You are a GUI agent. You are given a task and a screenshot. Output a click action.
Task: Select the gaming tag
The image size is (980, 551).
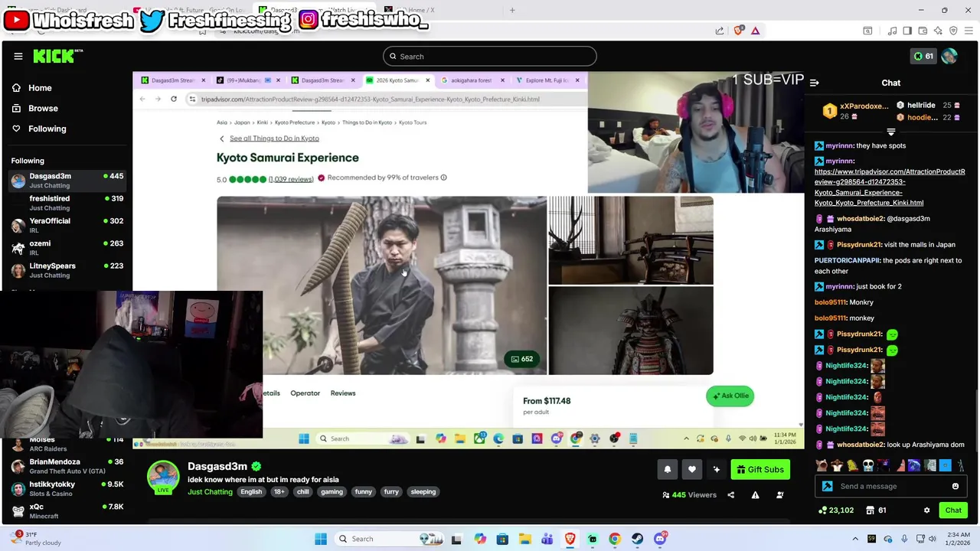pyautogui.click(x=332, y=492)
